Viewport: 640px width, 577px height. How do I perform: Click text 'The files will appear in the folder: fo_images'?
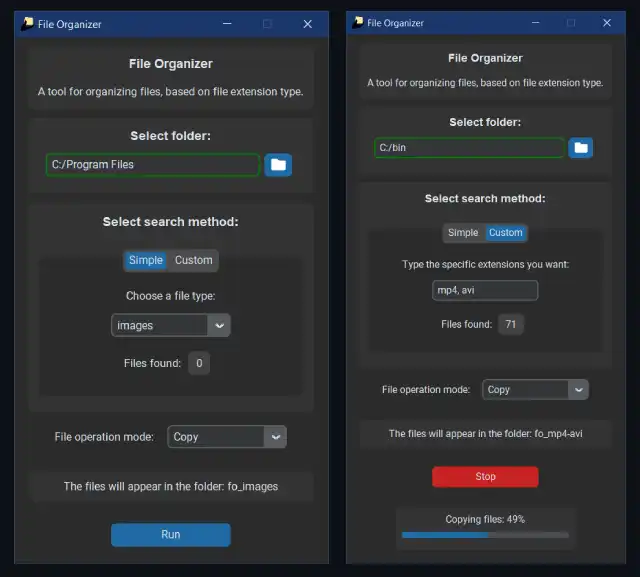(171, 486)
